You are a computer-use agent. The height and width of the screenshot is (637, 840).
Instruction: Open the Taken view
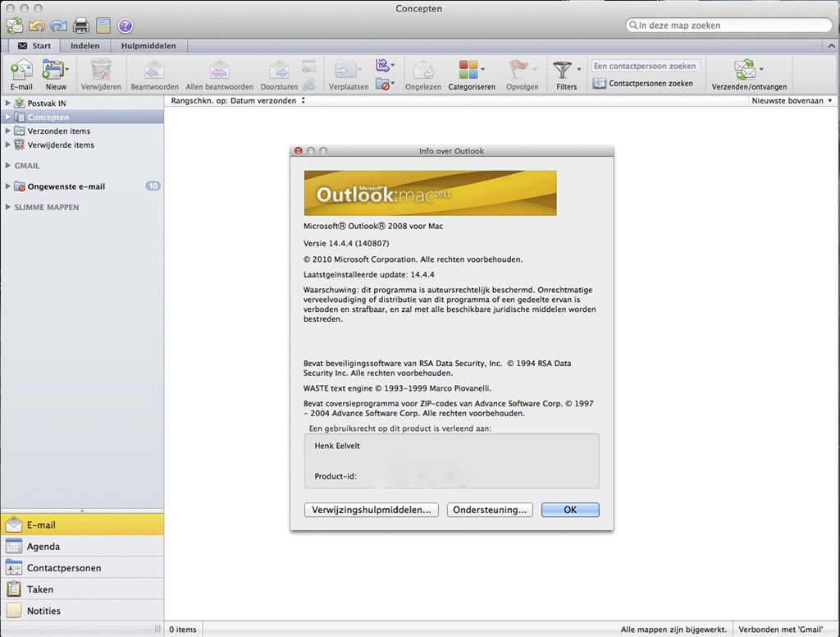tap(82, 589)
